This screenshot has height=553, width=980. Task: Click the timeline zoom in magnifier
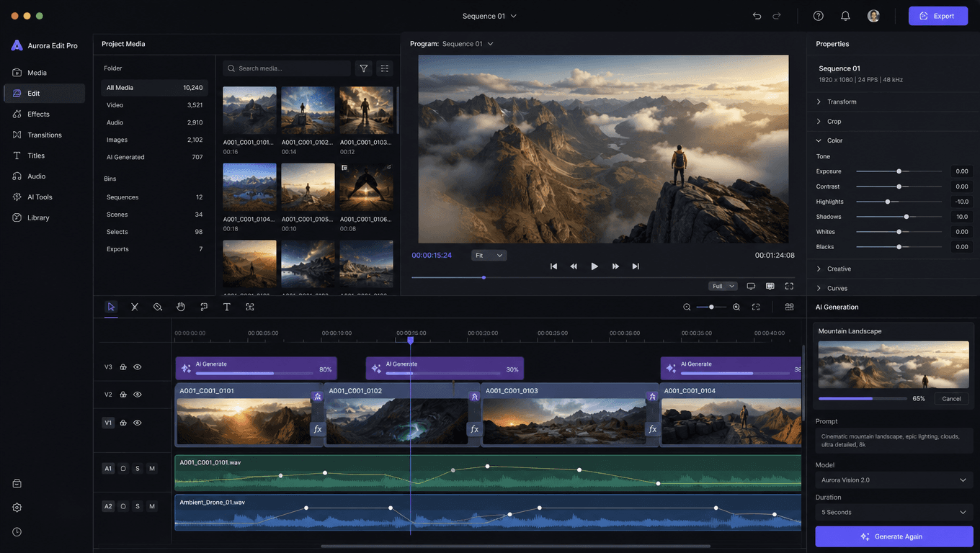click(736, 307)
